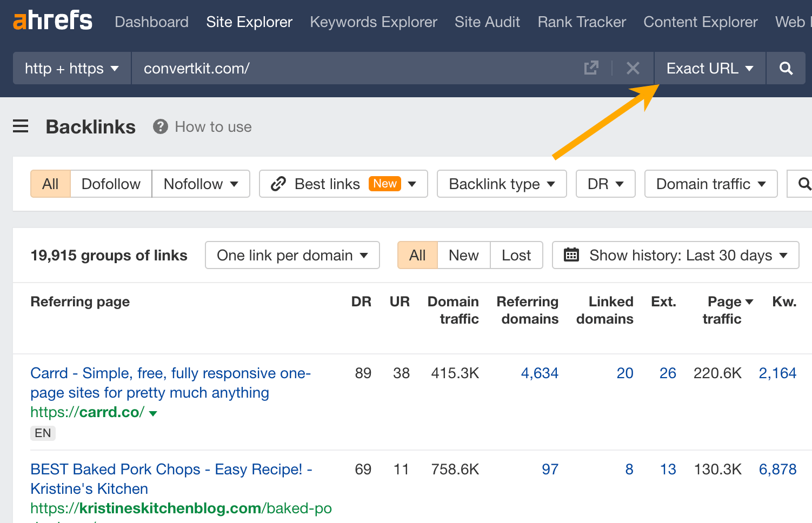Open the Exact URL mode dropdown
812x523 pixels.
coord(709,68)
